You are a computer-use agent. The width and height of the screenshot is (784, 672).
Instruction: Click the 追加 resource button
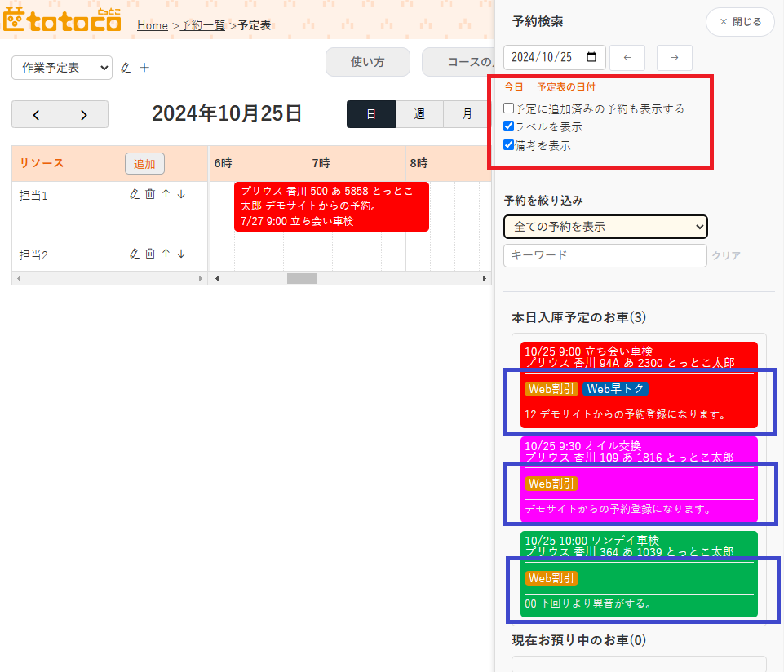144,163
